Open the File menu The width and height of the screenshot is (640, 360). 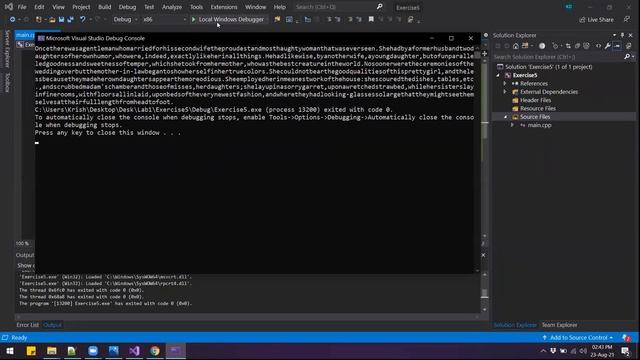[22, 7]
